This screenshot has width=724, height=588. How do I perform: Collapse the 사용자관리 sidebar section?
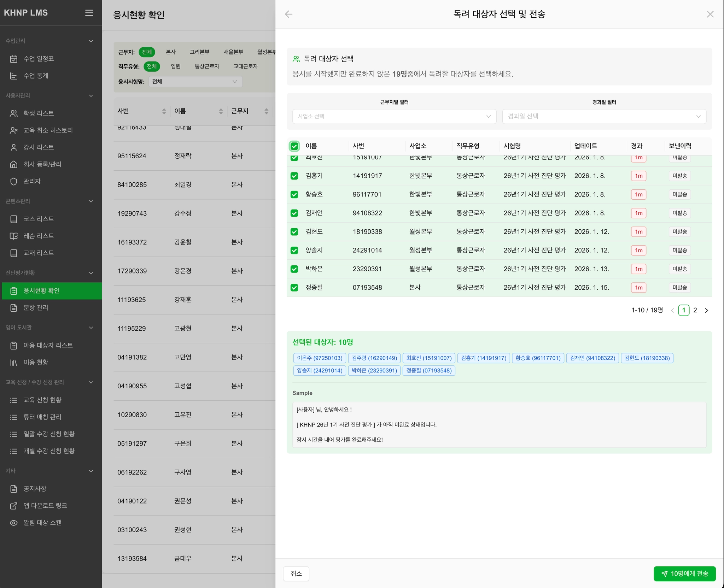[x=91, y=96]
